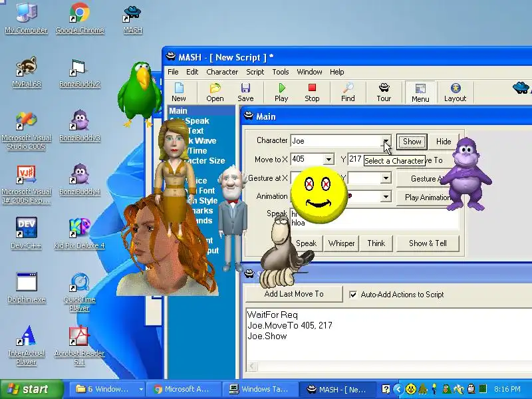Click the Find magnifier toolbar icon
Viewport: 532px width, 399px height.
pyautogui.click(x=348, y=92)
